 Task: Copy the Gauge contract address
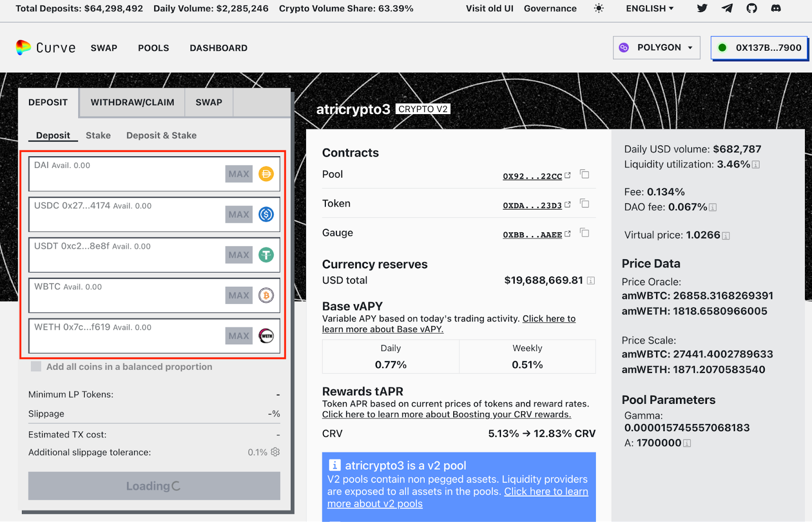point(585,233)
